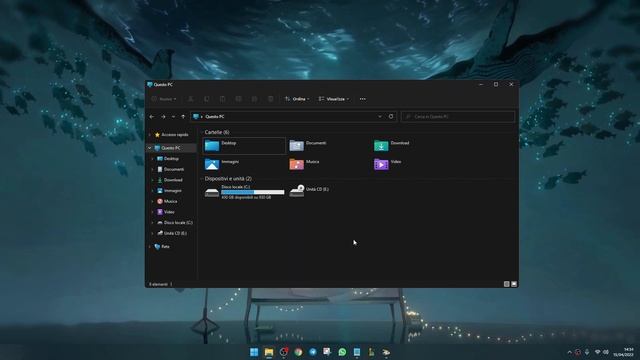The height and width of the screenshot is (360, 640).
Task: Go forward with the right arrow
Action: (x=163, y=117)
